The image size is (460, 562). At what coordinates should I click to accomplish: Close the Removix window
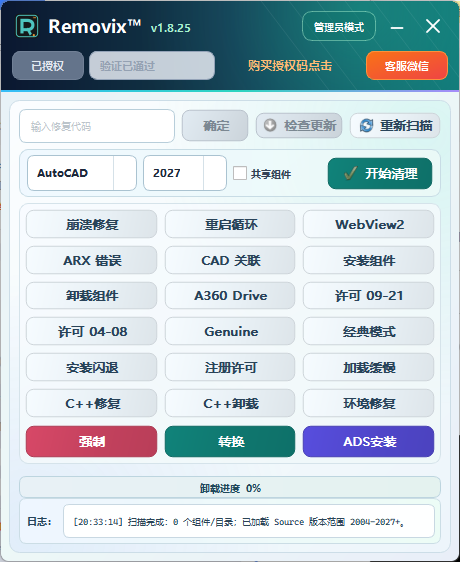pyautogui.click(x=433, y=26)
